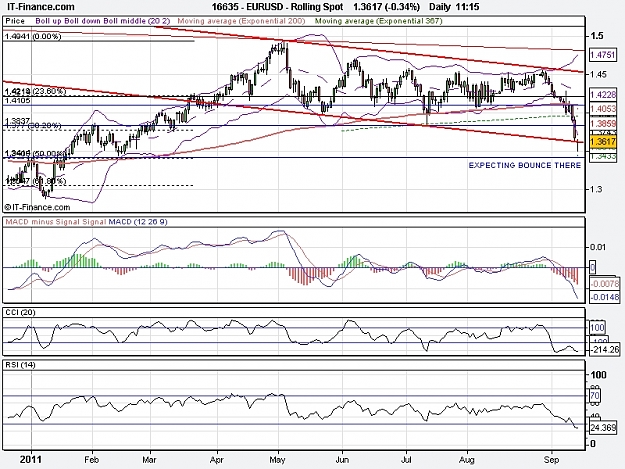This screenshot has height=469, width=625.
Task: Click the RSI 0 axis tick
Action: point(593,444)
